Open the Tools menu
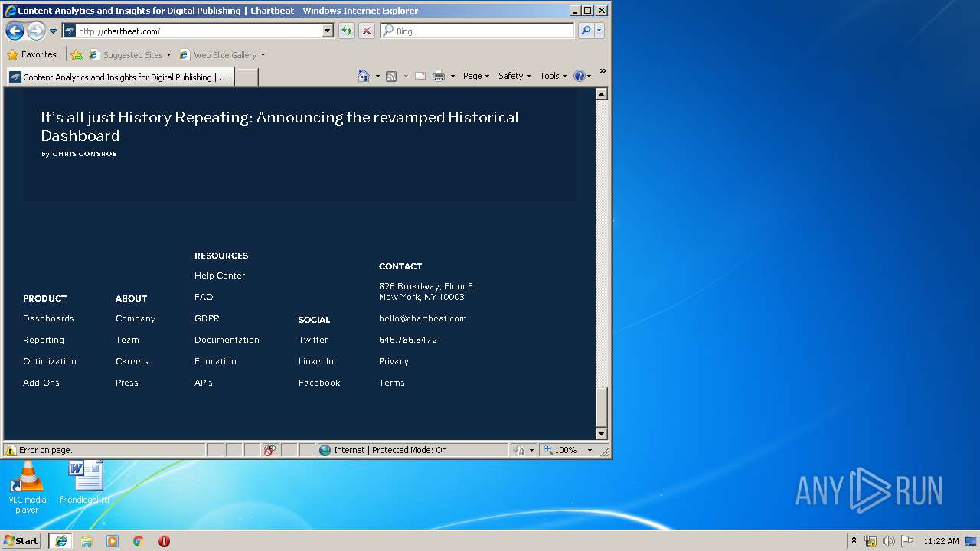Image resolution: width=980 pixels, height=551 pixels. [553, 76]
